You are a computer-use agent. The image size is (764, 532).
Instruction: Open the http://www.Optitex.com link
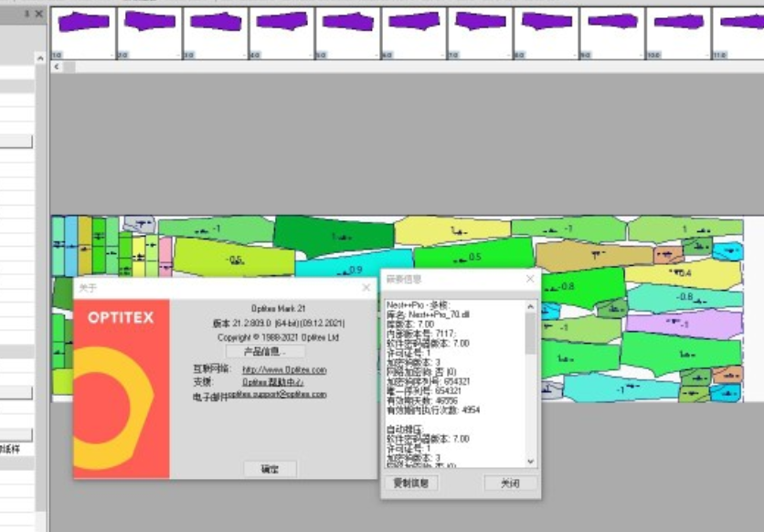tap(284, 370)
